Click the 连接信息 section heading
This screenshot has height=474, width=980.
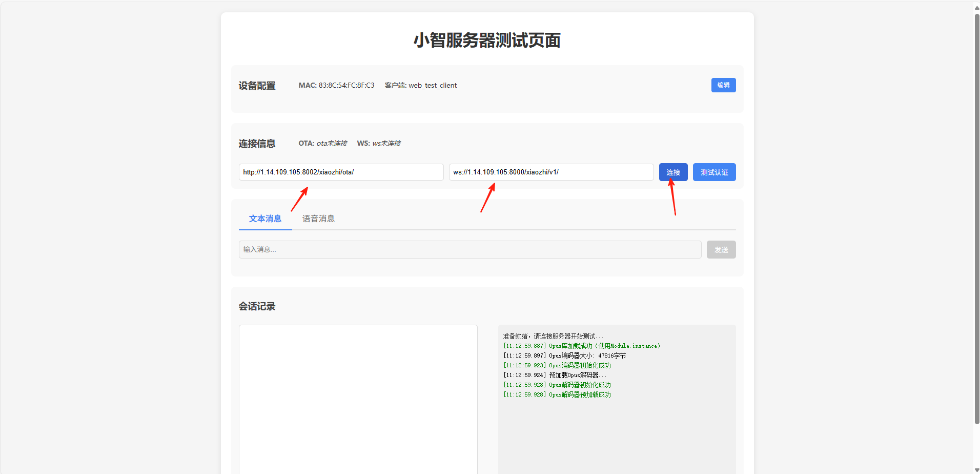pyautogui.click(x=257, y=144)
